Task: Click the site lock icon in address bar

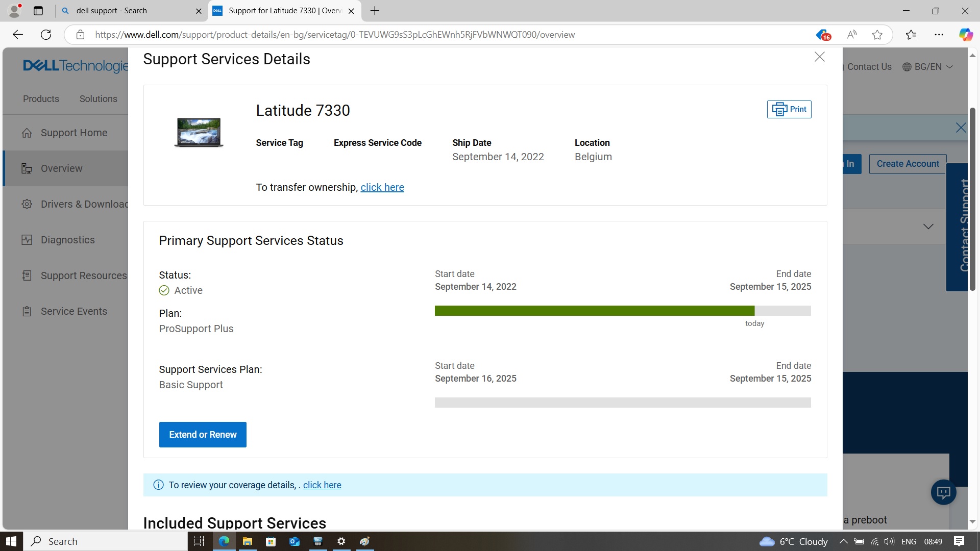Action: tap(80, 35)
